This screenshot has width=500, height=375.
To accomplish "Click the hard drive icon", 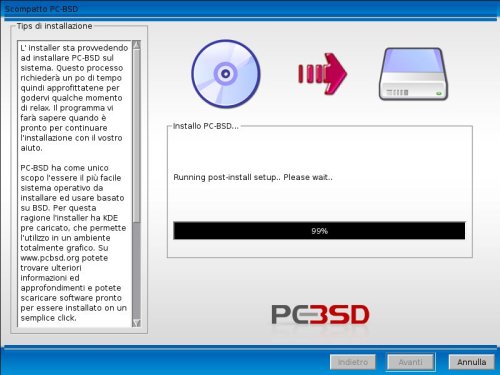I will [x=413, y=74].
